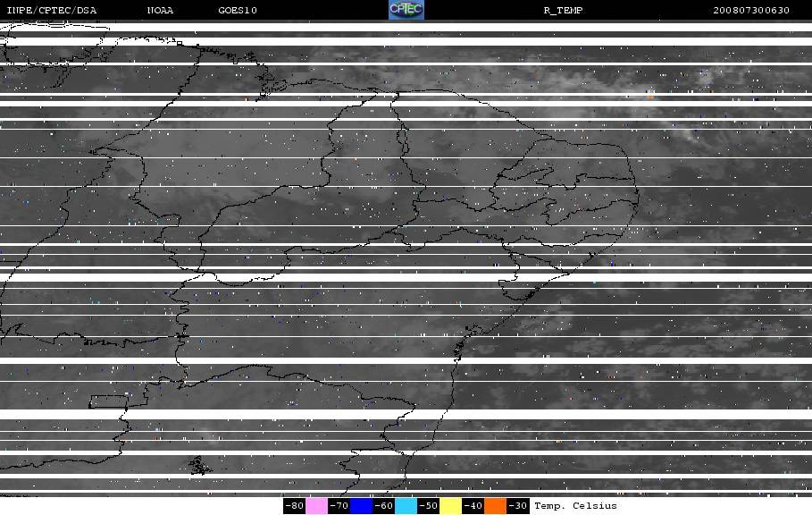This screenshot has height=515, width=812.
Task: Click the R_TEMP product label
Action: (x=563, y=10)
